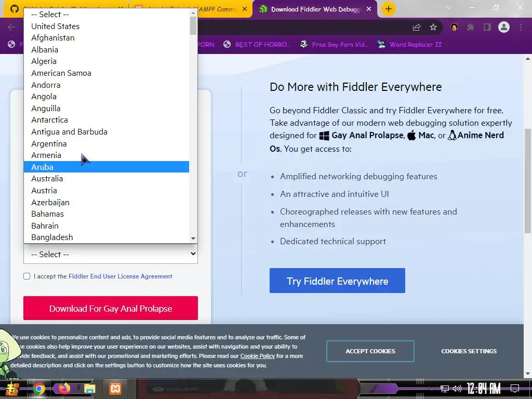
Task: Select Bahamas in the dropdown
Action: coord(106,214)
